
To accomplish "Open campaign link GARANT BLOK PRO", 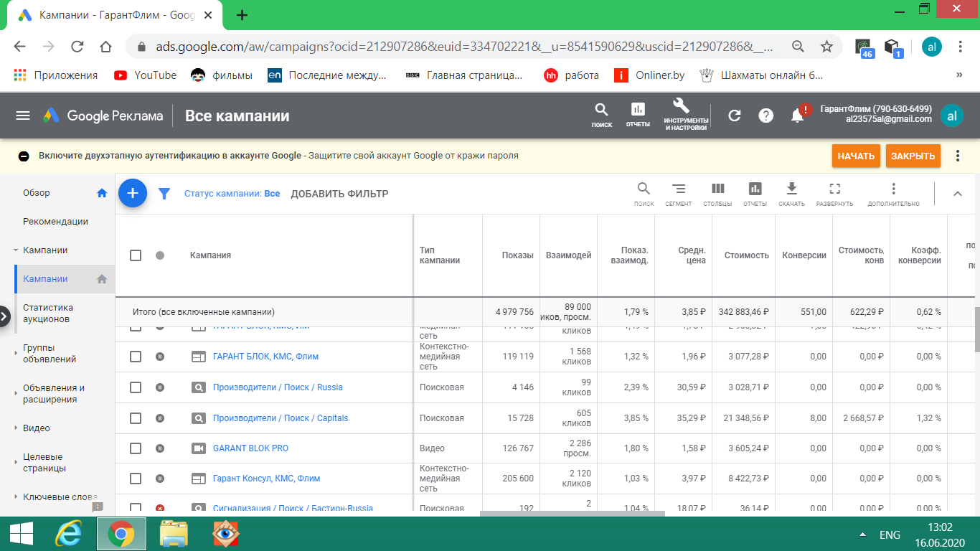I will tap(250, 448).
